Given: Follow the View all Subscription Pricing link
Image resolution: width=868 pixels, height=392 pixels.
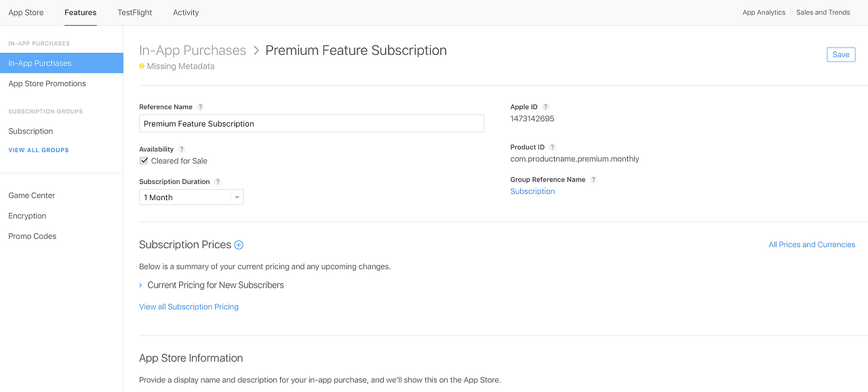Looking at the screenshot, I should [189, 307].
